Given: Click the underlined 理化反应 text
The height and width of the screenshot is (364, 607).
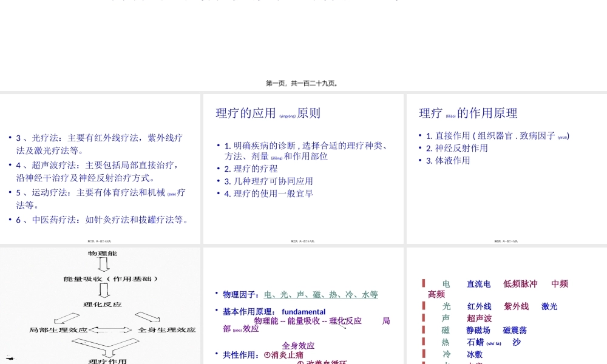Looking at the screenshot, I should click(344, 320).
